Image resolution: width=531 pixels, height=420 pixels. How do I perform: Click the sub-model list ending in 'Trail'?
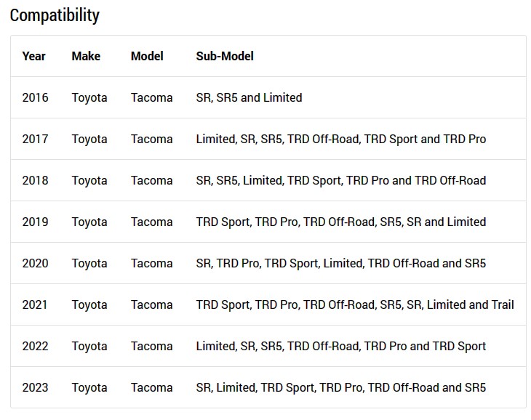(x=355, y=304)
